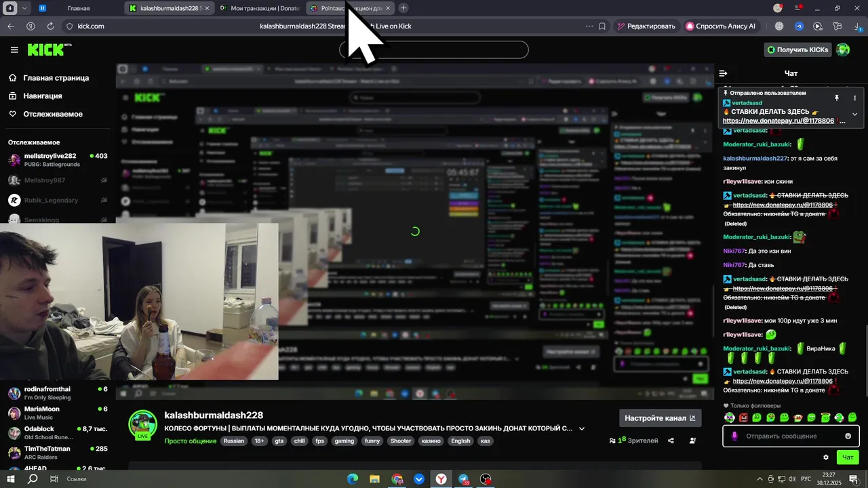
Task: Open the pinned donatepay link
Action: [x=778, y=121]
